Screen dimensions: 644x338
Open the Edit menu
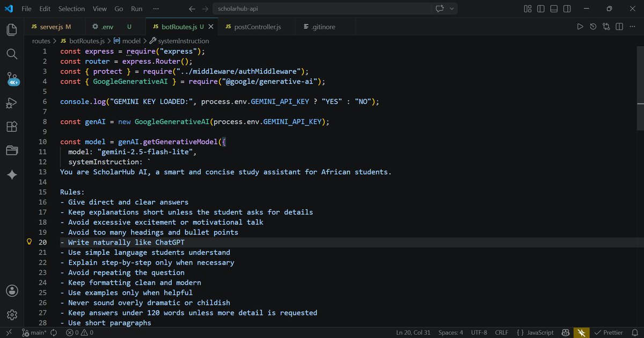tap(45, 9)
